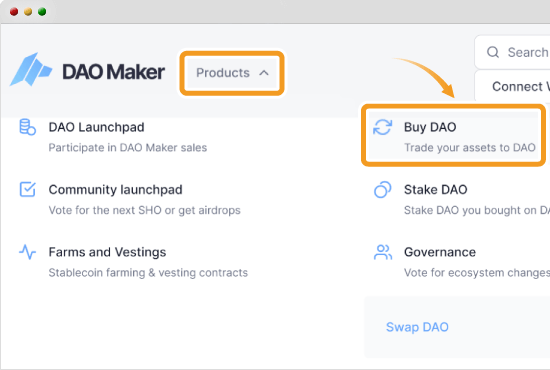550x370 pixels.
Task: Open Farms and Vestings menu item
Action: click(x=134, y=262)
